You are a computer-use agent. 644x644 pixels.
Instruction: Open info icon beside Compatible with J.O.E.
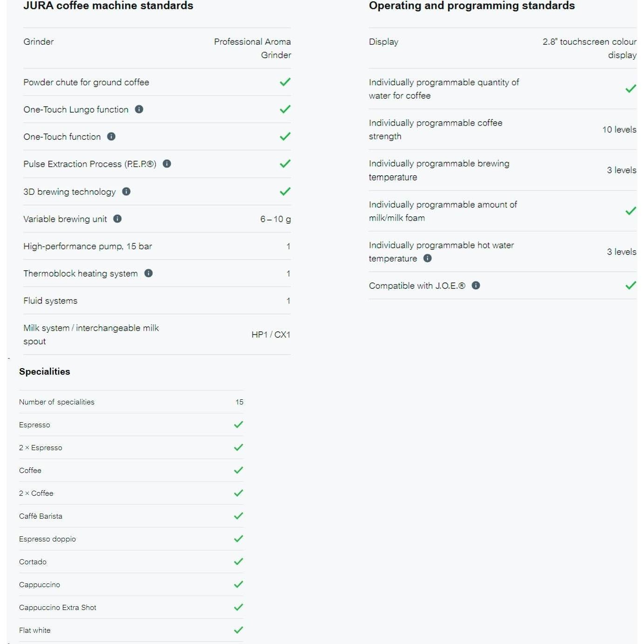tap(476, 285)
